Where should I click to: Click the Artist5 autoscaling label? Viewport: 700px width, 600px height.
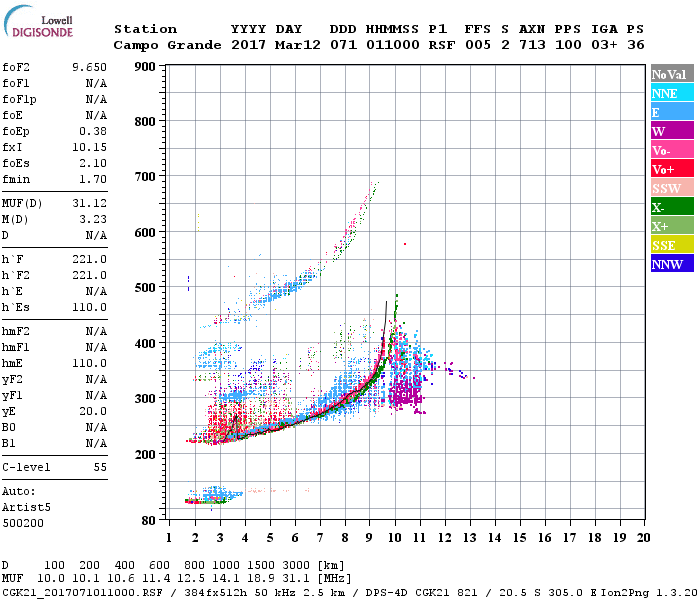tap(26, 508)
